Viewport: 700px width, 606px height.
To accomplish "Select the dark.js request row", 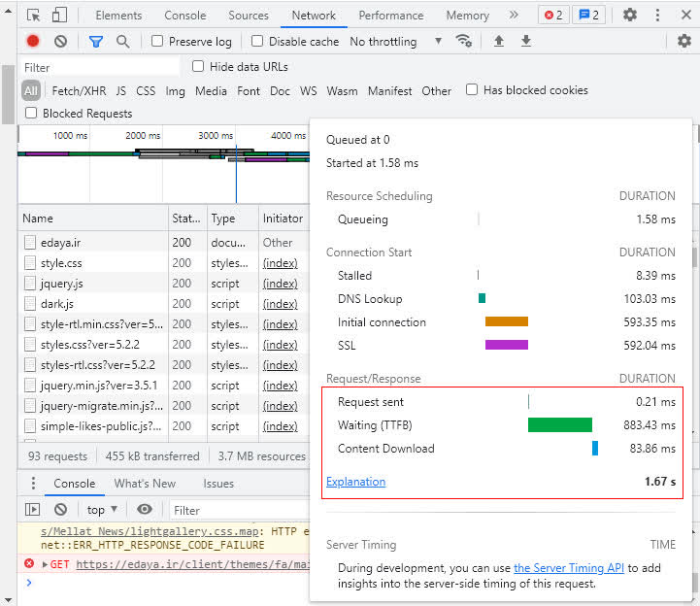I will coord(164,304).
